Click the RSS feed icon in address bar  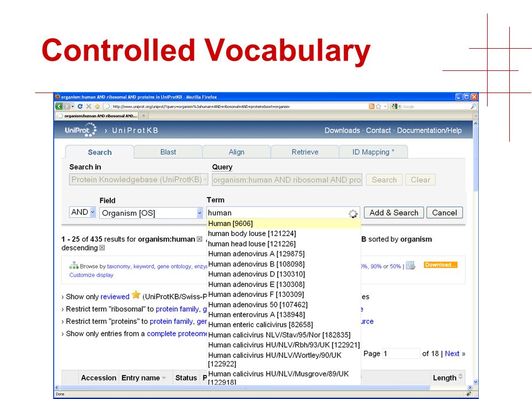[371, 106]
